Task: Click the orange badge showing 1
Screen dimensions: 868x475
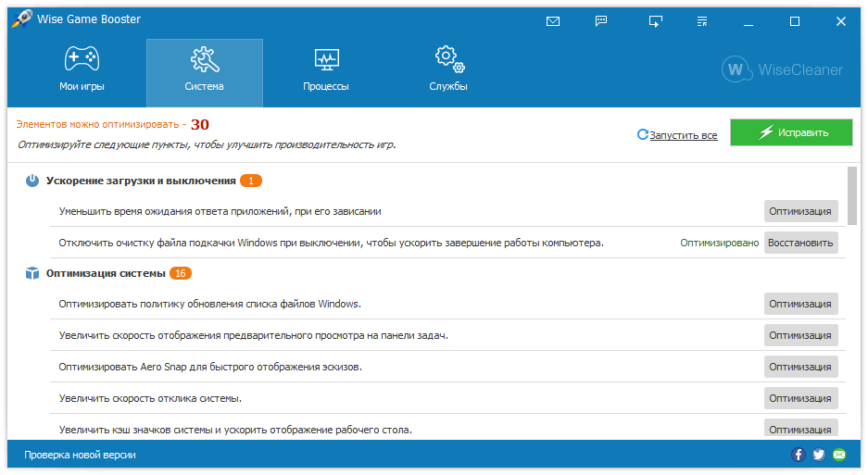Action: pyautogui.click(x=251, y=181)
